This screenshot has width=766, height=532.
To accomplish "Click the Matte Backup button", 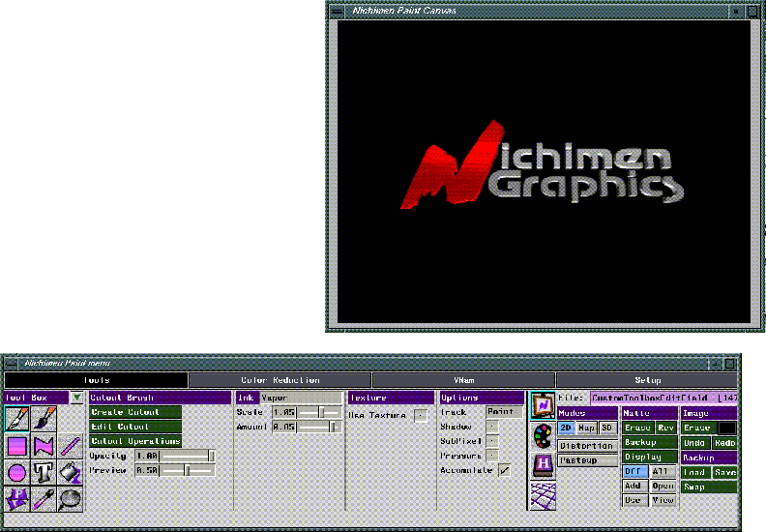I will pos(650,443).
